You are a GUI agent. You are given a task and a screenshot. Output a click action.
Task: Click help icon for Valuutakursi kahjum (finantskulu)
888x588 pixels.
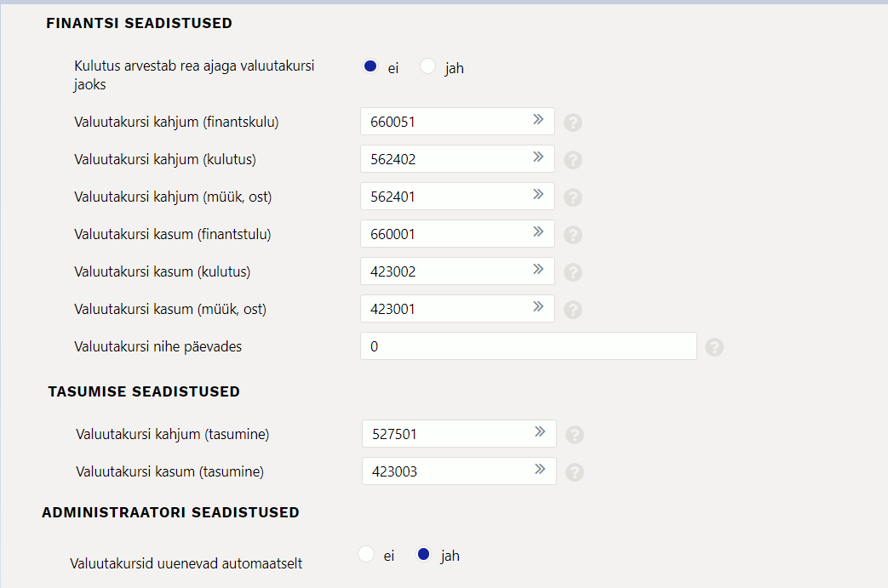click(573, 123)
